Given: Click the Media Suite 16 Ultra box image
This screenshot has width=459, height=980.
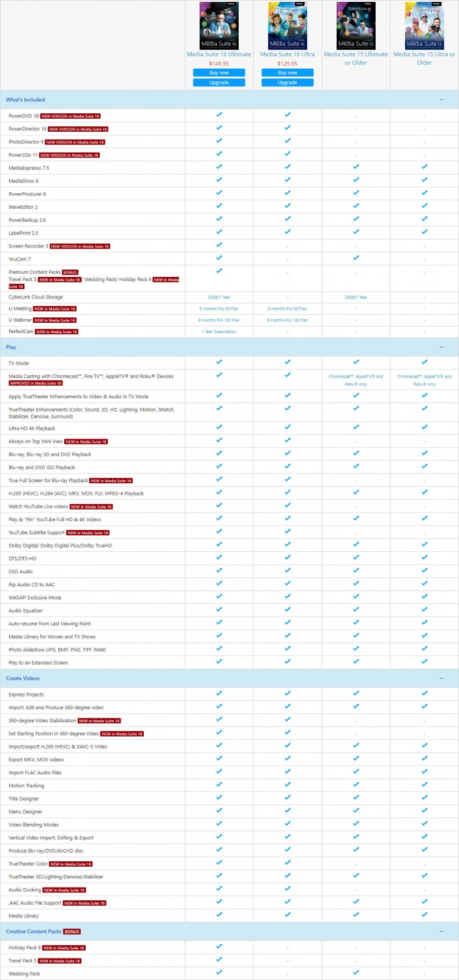Looking at the screenshot, I should [x=288, y=25].
